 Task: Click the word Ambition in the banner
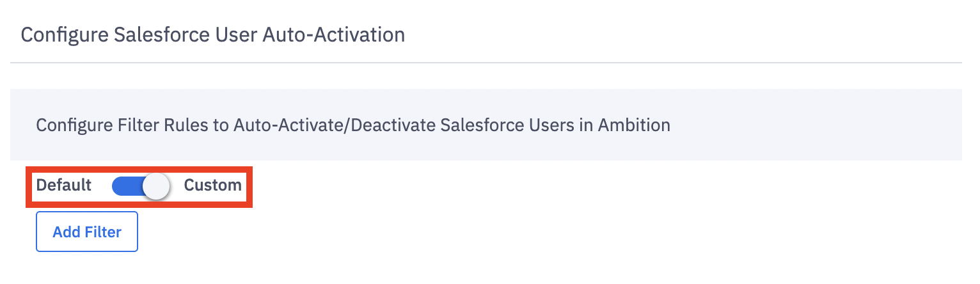tap(634, 125)
